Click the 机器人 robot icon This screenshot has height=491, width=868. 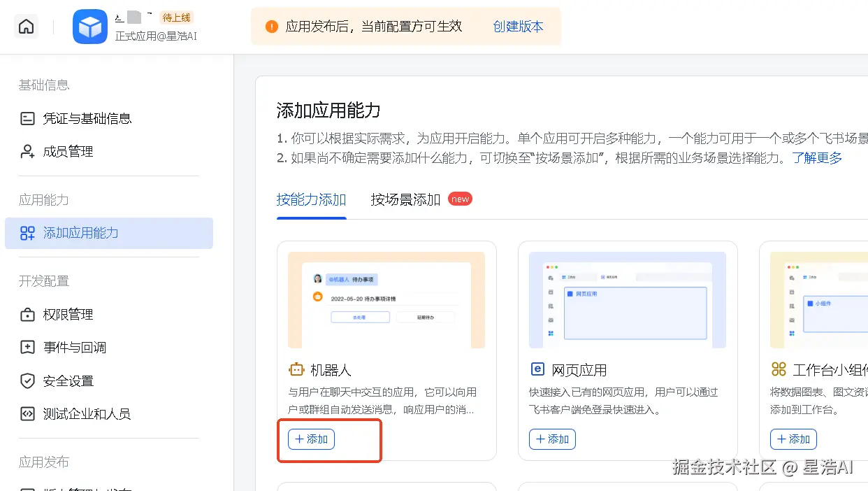pyautogui.click(x=296, y=369)
